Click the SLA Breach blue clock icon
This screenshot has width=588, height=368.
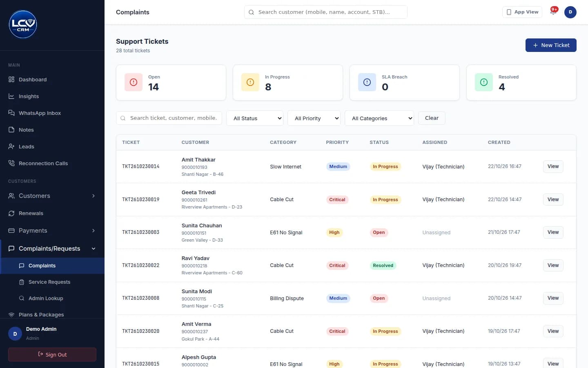(367, 82)
